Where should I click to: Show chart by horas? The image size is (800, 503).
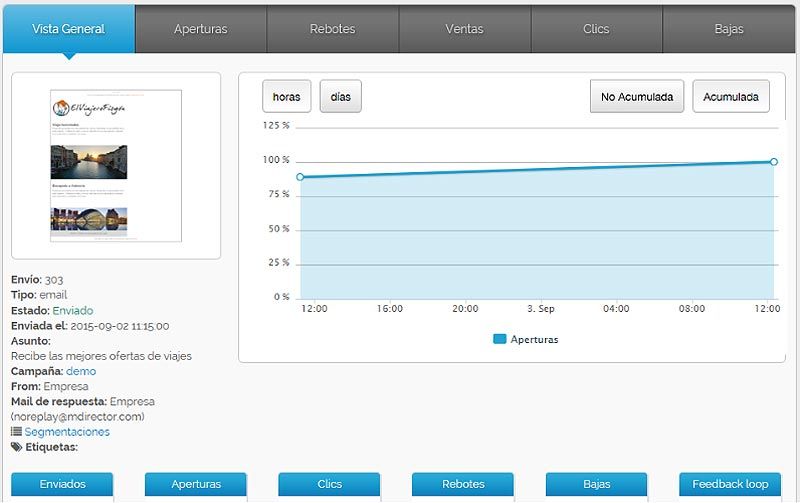click(x=287, y=96)
